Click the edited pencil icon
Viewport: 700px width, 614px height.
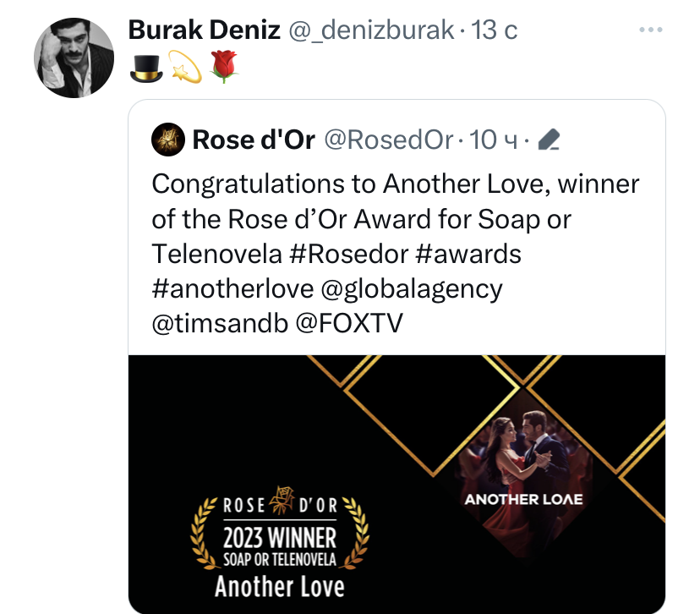(x=549, y=140)
